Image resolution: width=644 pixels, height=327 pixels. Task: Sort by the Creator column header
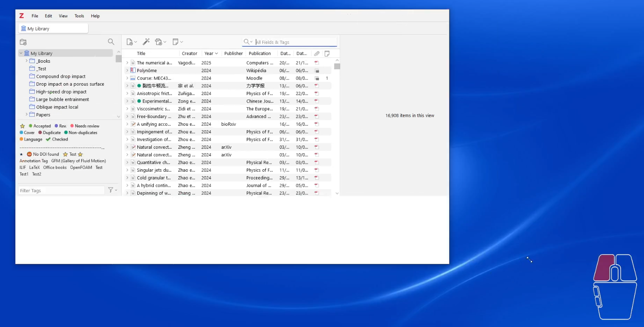189,53
